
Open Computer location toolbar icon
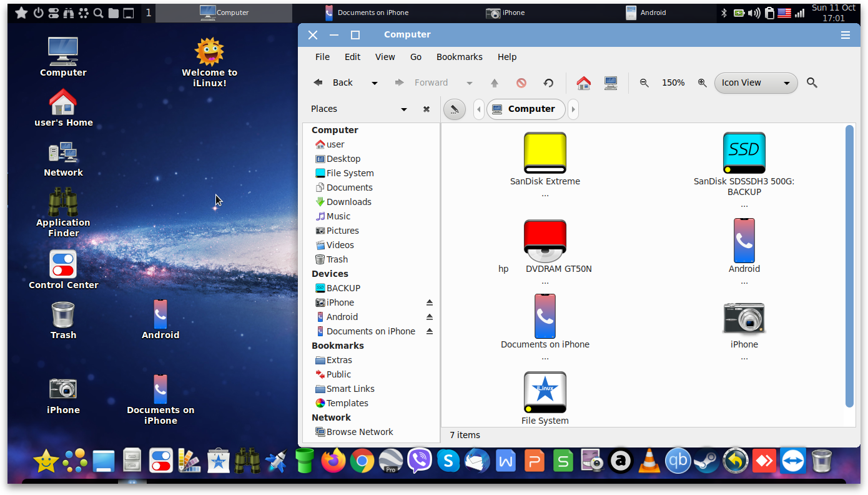(x=611, y=82)
